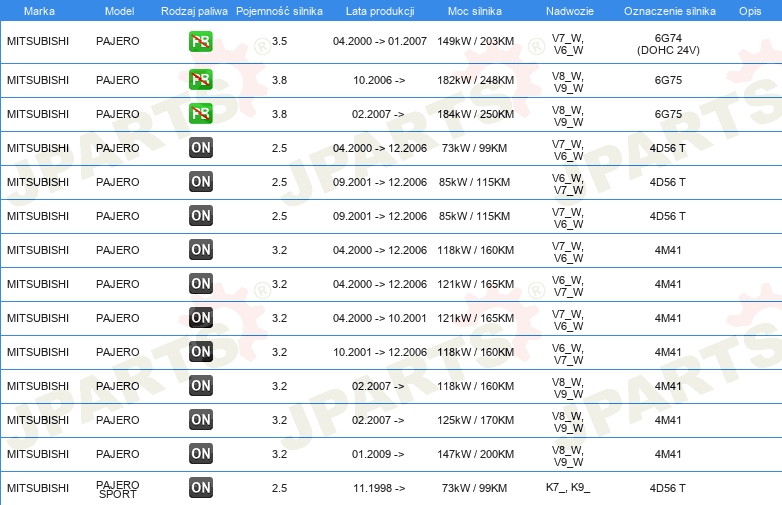Screen dimensions: 782x505
Task: Click the Pojemność silnika column header
Action: (x=279, y=11)
